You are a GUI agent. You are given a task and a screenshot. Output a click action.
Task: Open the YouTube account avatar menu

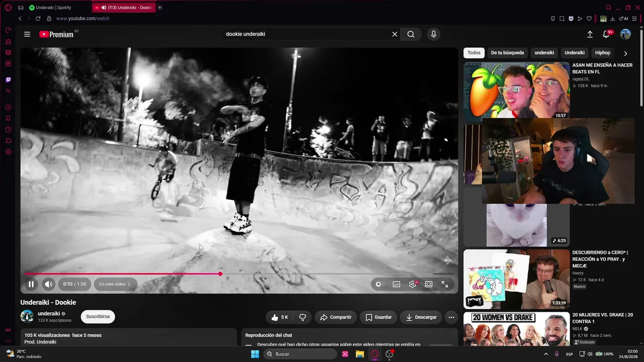click(625, 34)
